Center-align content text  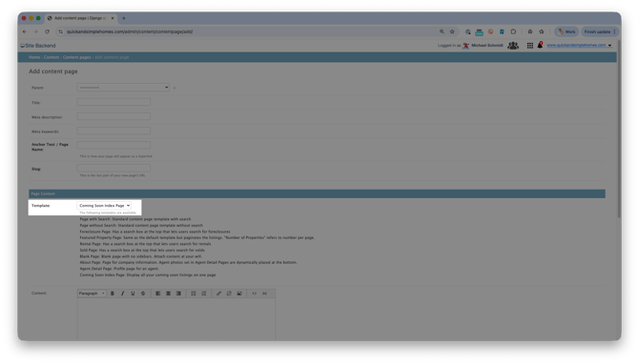click(168, 293)
